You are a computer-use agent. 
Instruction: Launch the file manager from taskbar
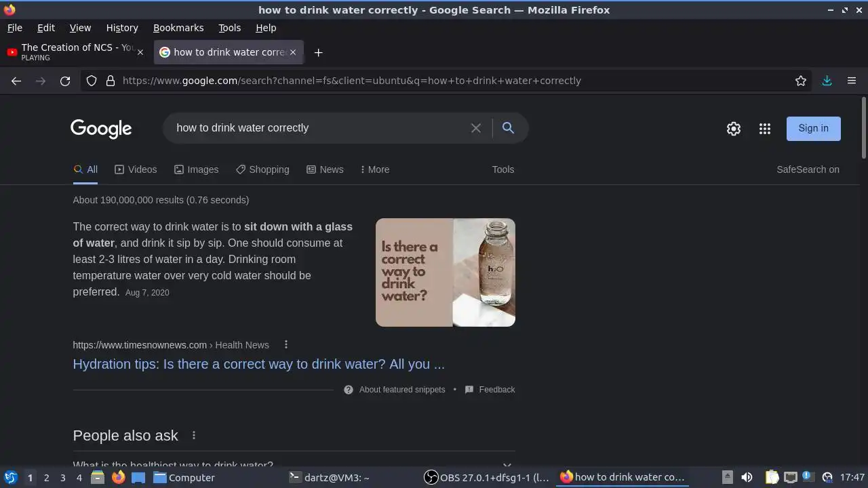97,478
